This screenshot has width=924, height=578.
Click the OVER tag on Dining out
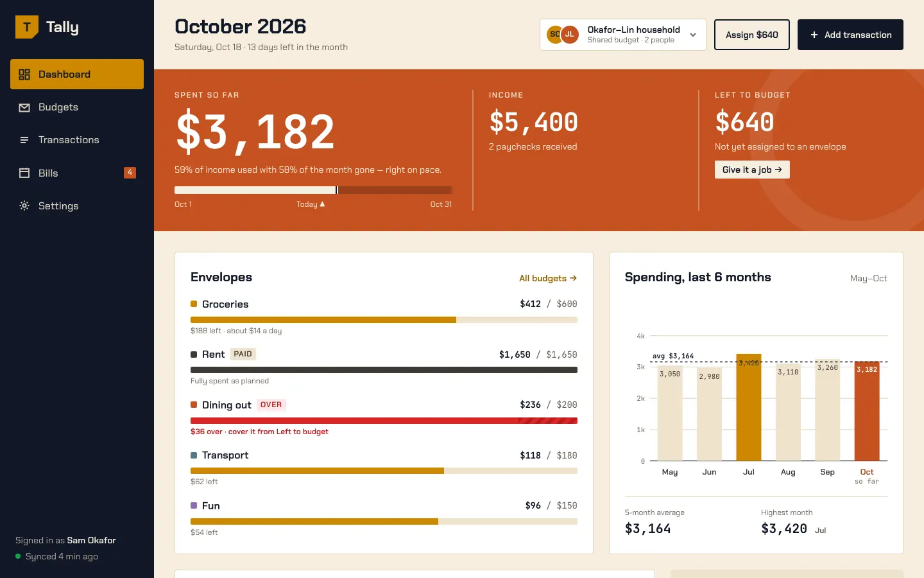coord(271,405)
